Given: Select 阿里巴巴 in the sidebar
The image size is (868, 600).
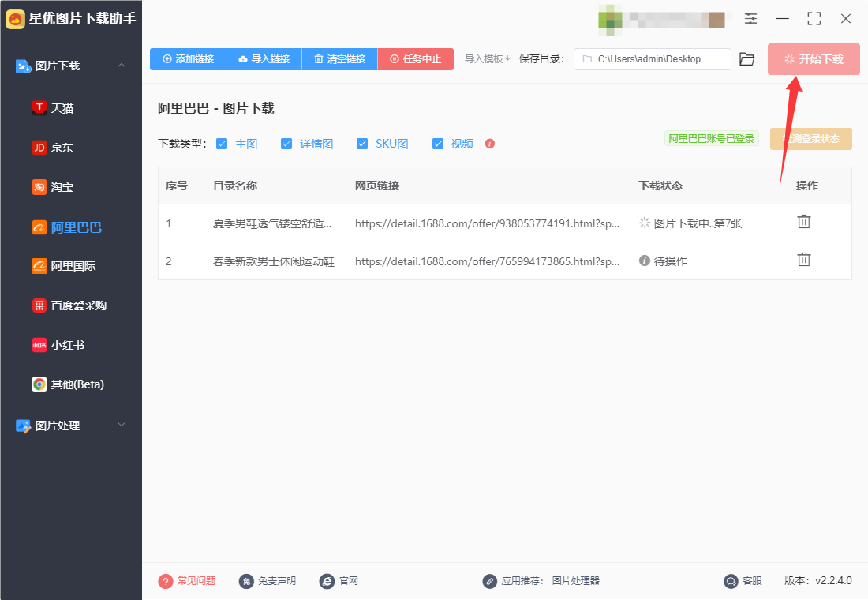Looking at the screenshot, I should pos(66,227).
